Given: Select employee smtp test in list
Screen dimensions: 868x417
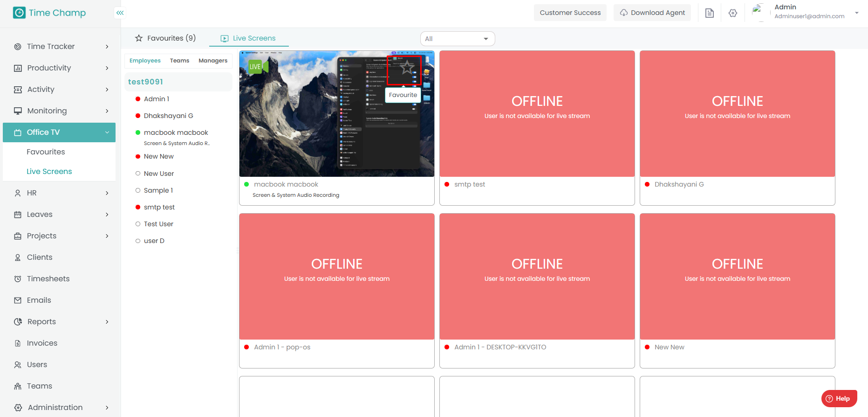Looking at the screenshot, I should click(159, 207).
